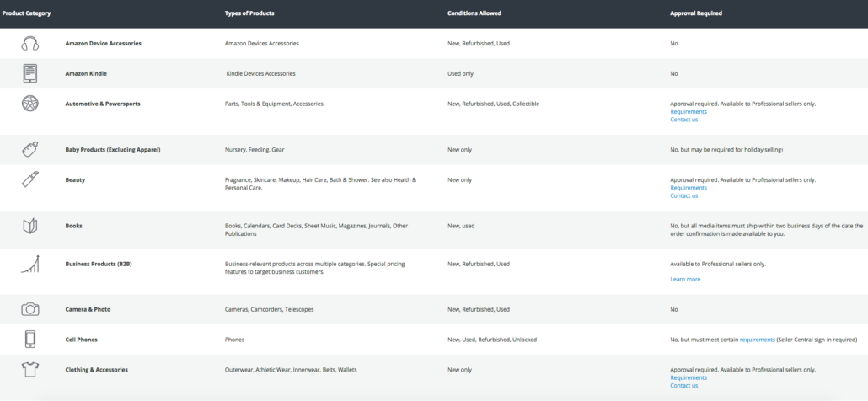Click 'Nursery, Feeding, Gear' text
The width and height of the screenshot is (868, 401).
click(x=255, y=150)
